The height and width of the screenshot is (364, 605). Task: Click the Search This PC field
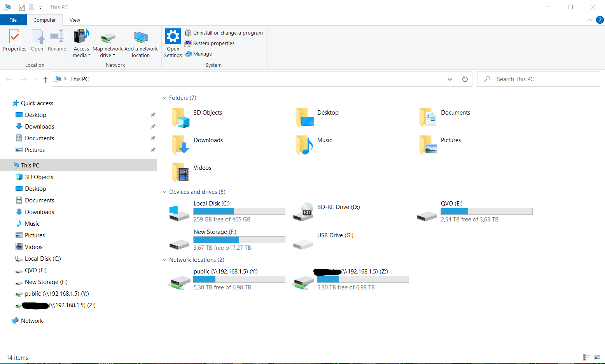point(539,79)
